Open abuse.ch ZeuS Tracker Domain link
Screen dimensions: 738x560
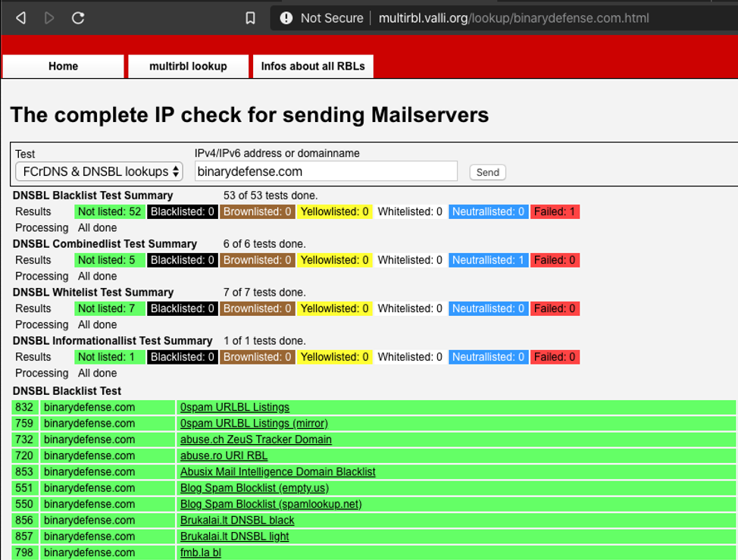(x=256, y=440)
